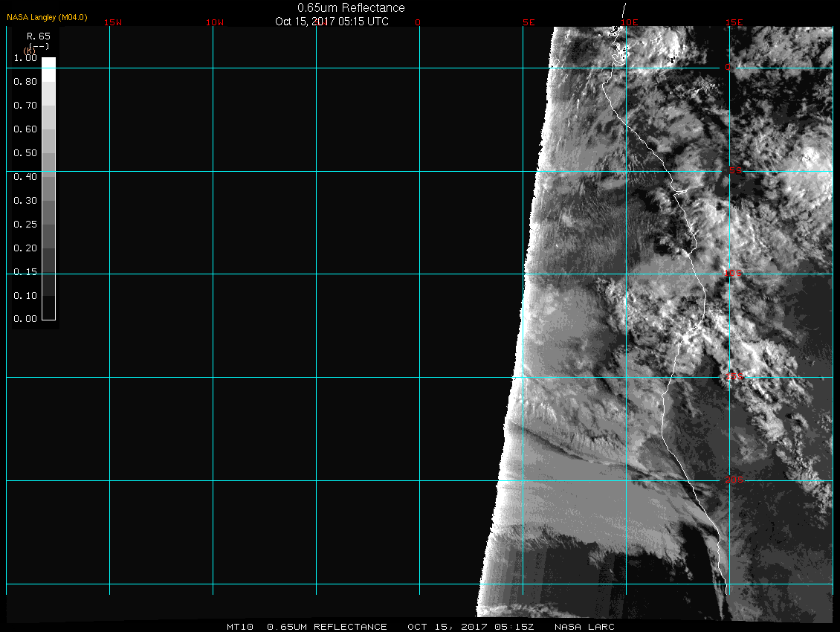The width and height of the screenshot is (840, 632).
Task: Click the 0.00 colorbar value
Action: point(25,319)
